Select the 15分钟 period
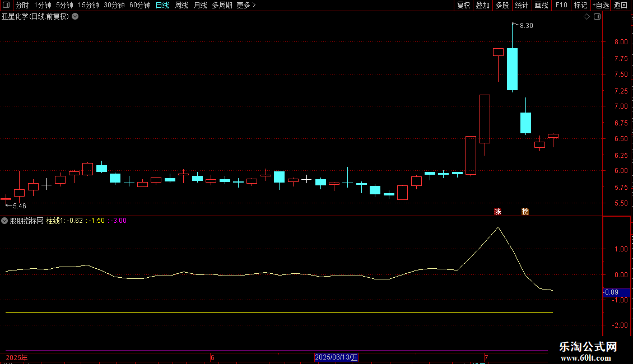The width and height of the screenshot is (633, 364). point(89,5)
